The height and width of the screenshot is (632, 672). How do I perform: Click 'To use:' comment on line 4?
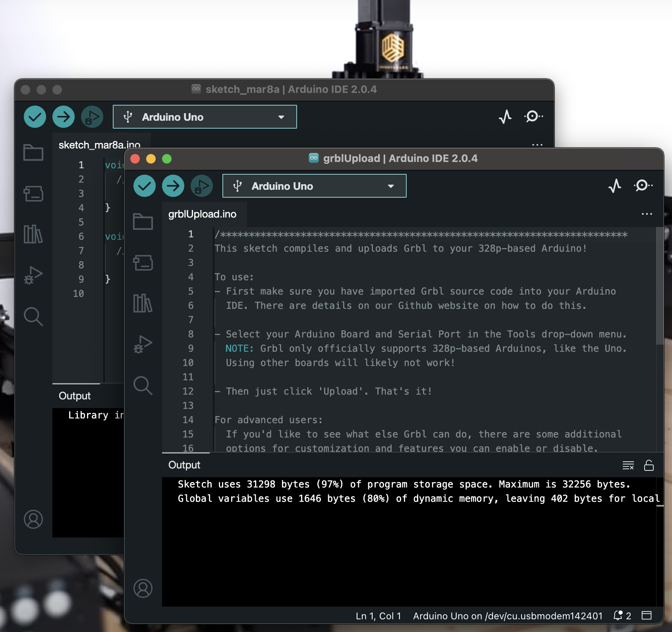(234, 277)
